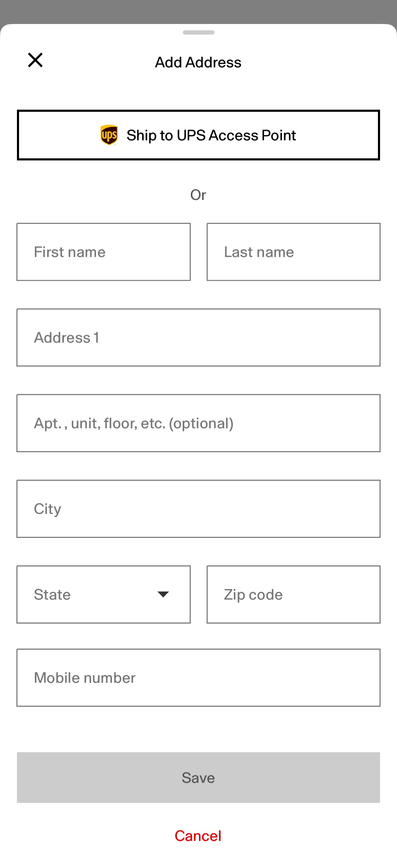Dismiss the Add Address modal
The height and width of the screenshot is (868, 397).
click(x=35, y=60)
